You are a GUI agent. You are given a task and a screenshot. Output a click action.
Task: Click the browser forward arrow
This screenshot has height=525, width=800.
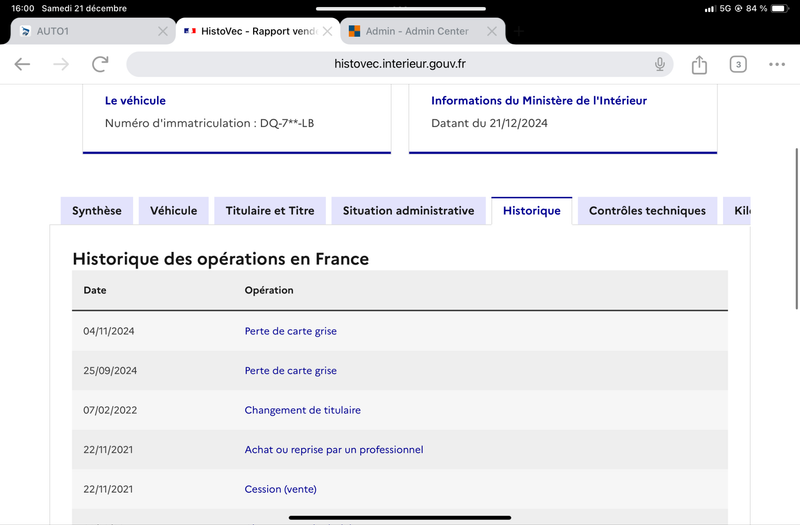(61, 64)
